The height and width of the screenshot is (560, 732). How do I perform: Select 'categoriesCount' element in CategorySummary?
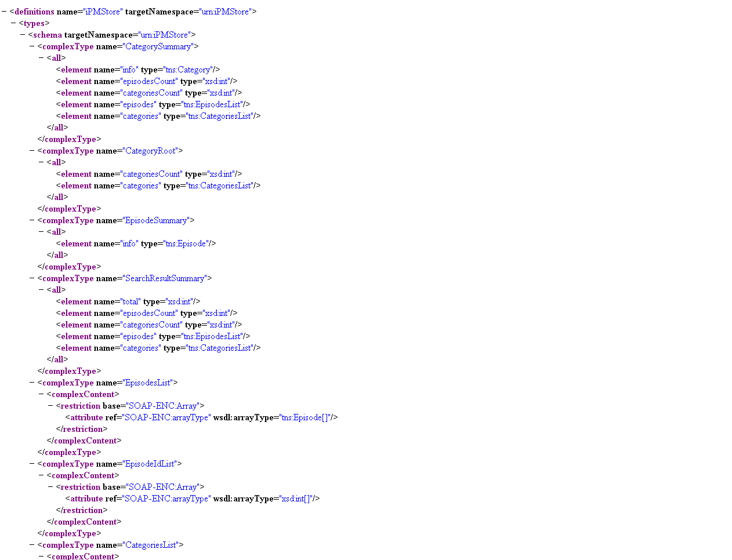pyautogui.click(x=149, y=93)
